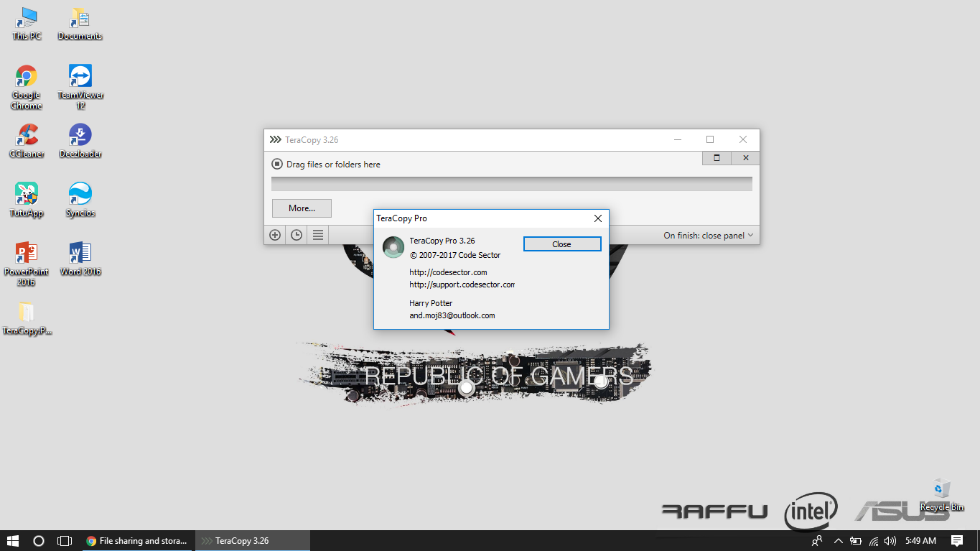Open the history clock icon in TeraCopy
Image resolution: width=980 pixels, height=551 pixels.
(297, 235)
